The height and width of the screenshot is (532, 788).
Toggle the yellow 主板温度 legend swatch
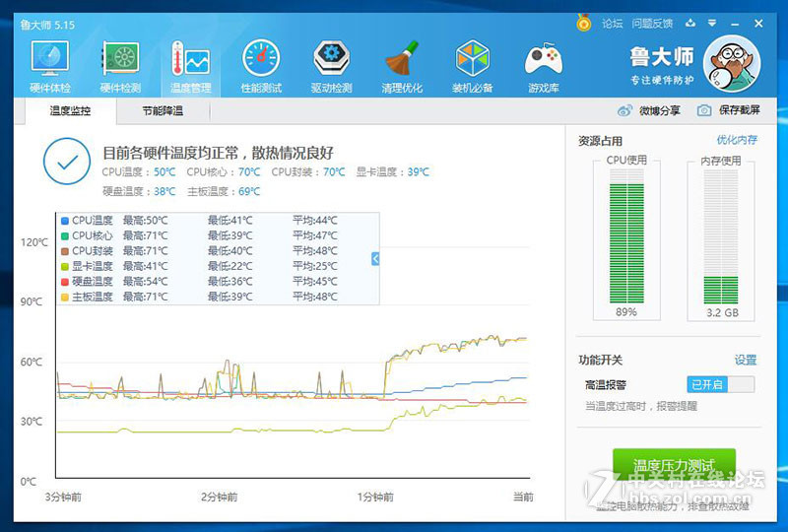65,298
